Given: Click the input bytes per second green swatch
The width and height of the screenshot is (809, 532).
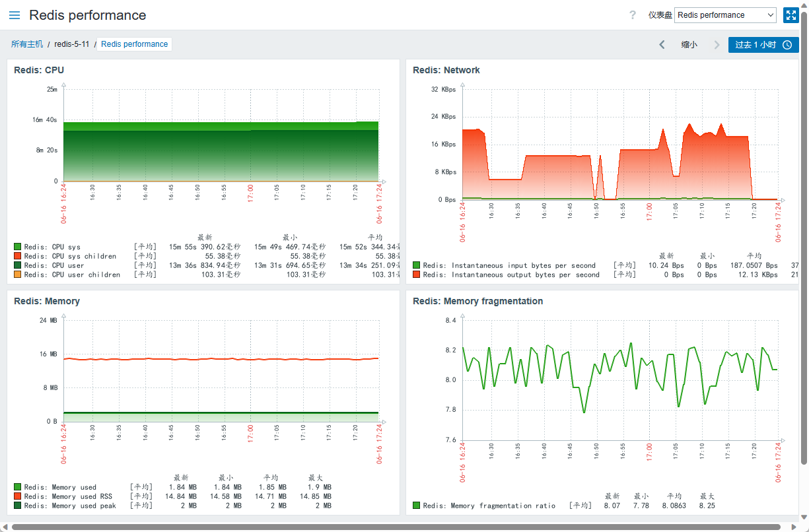Looking at the screenshot, I should click(x=416, y=265).
